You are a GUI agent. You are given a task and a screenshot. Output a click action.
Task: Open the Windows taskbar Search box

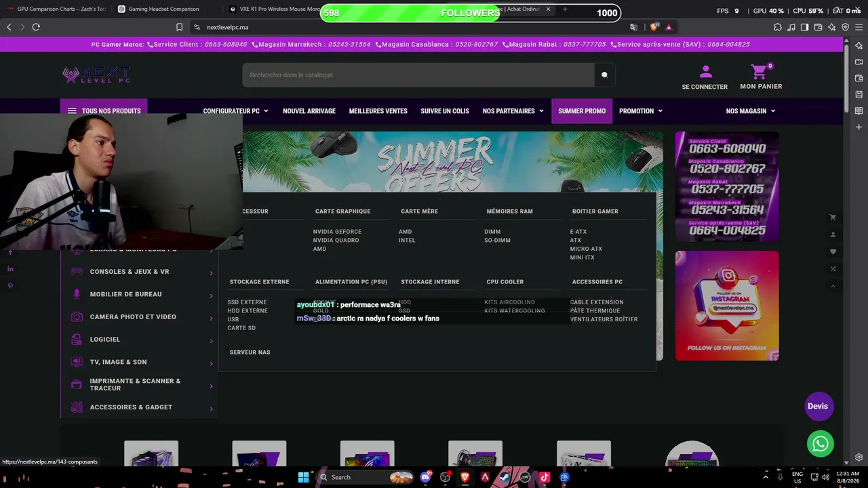coord(366,477)
